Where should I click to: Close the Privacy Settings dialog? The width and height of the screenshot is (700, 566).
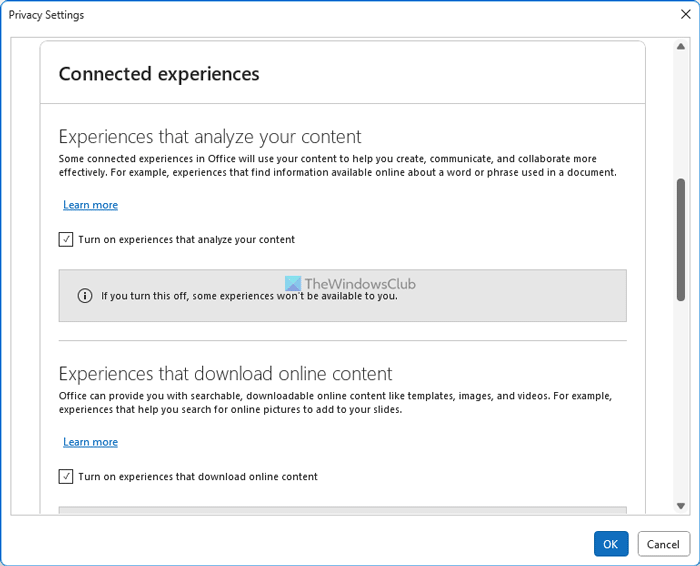[685, 15]
